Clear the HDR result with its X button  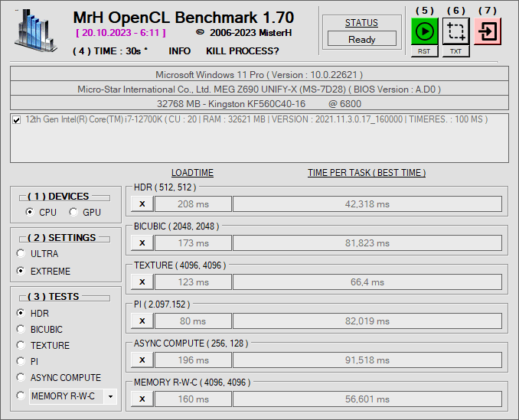pos(142,203)
